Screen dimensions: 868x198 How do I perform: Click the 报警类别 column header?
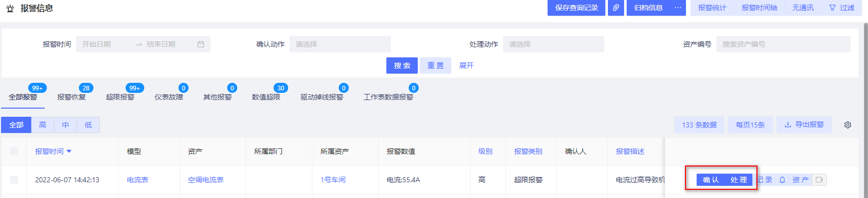(528, 151)
